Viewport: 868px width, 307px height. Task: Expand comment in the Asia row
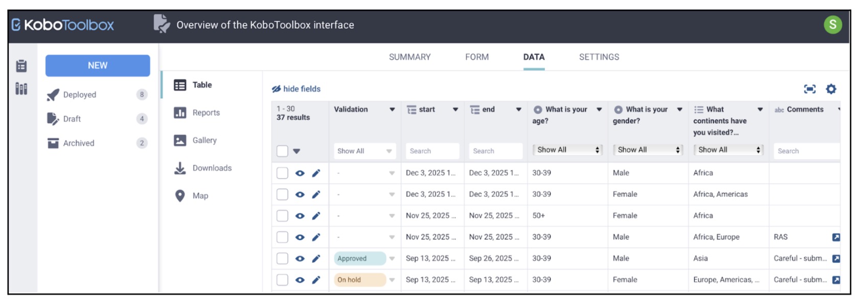(x=836, y=259)
